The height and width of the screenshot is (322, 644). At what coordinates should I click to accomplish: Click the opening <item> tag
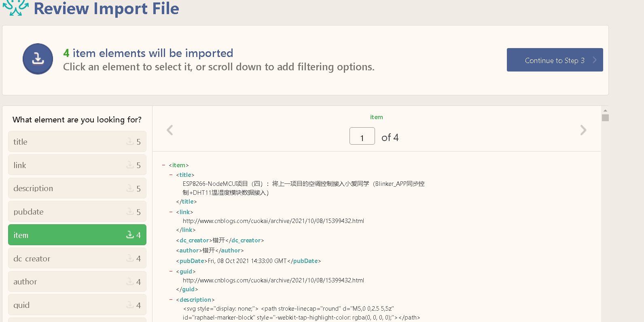click(179, 165)
